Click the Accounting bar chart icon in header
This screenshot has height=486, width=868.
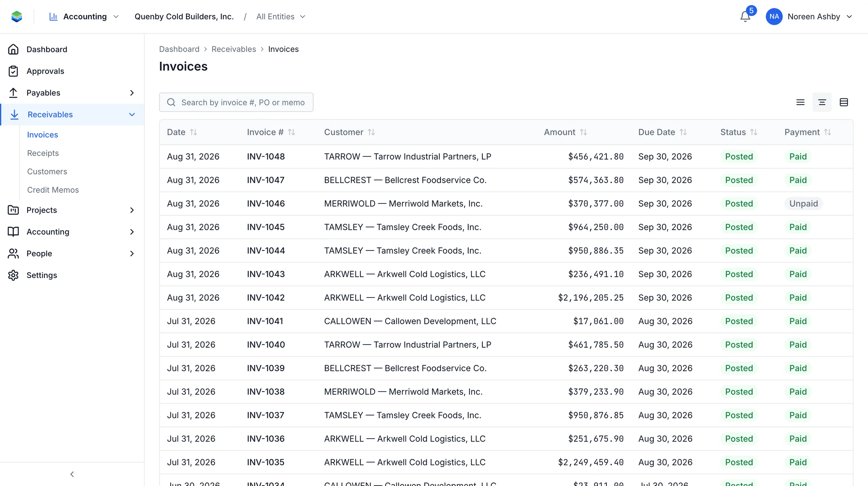click(x=53, y=17)
